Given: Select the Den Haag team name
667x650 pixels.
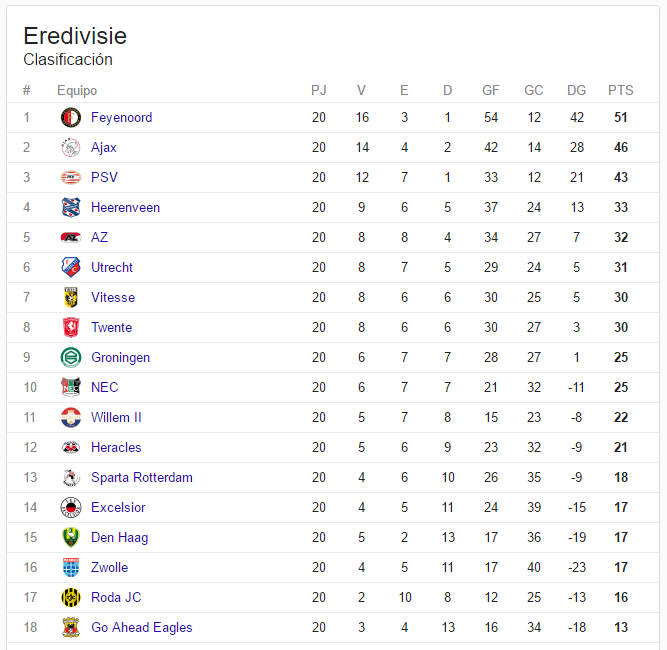Looking at the screenshot, I should point(120,538).
